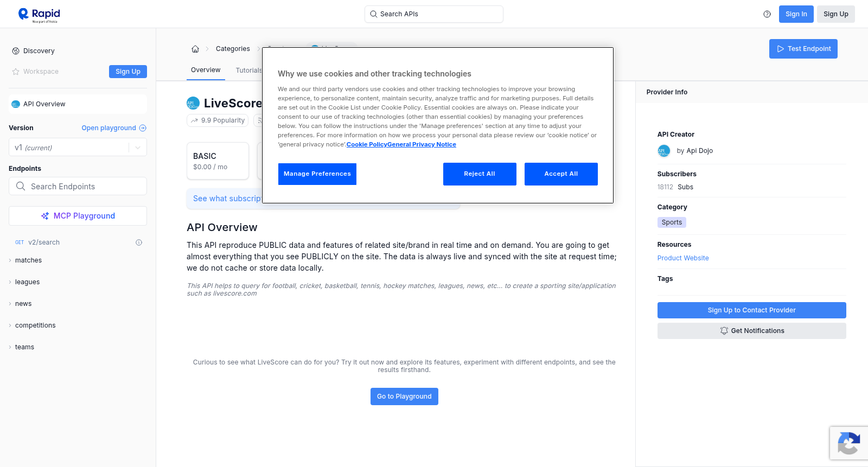The image size is (868, 467).
Task: Click the Sign In button
Action: click(796, 14)
